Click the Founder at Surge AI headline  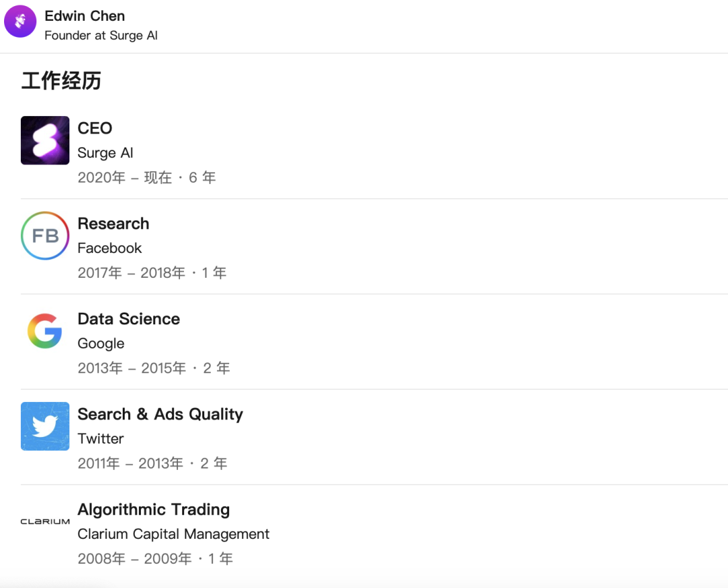click(x=100, y=36)
